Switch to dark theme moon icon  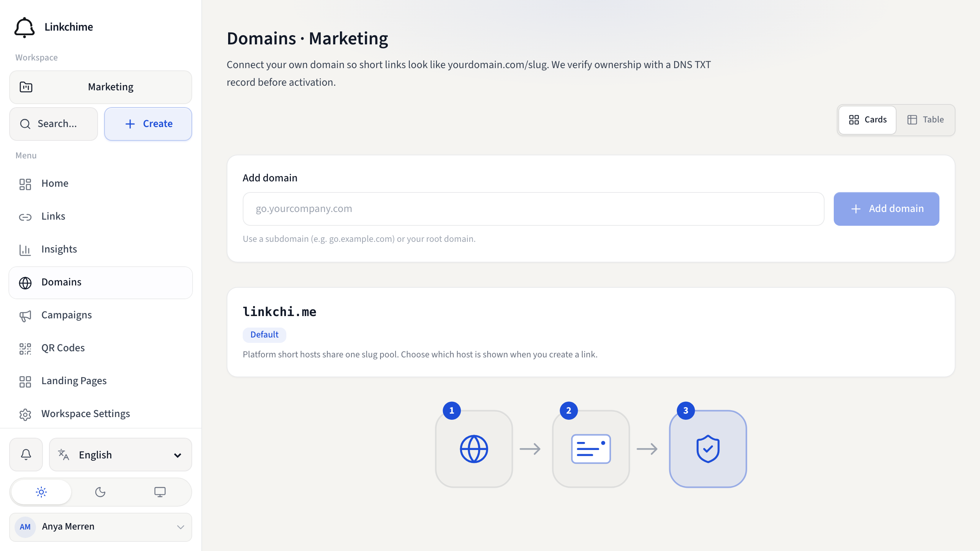(100, 492)
